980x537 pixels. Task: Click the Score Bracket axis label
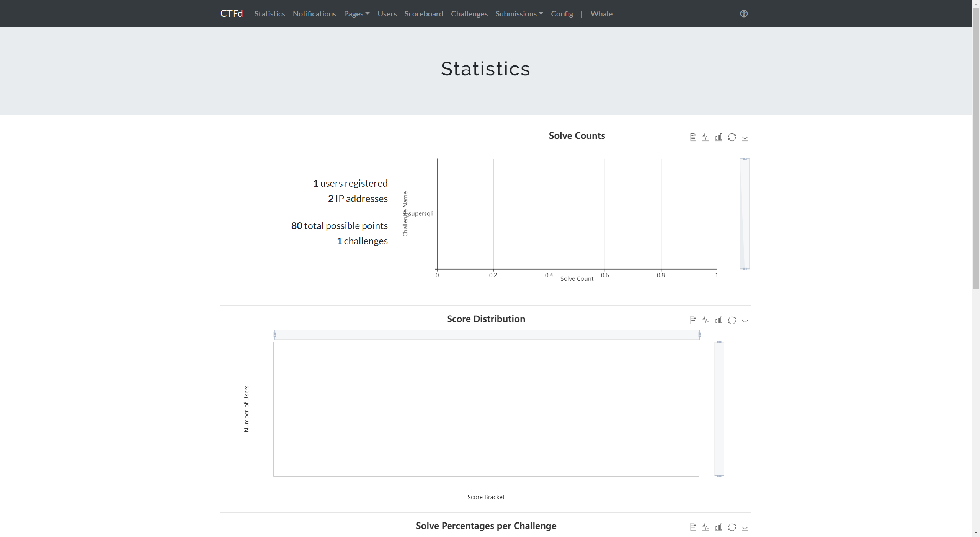click(x=486, y=497)
